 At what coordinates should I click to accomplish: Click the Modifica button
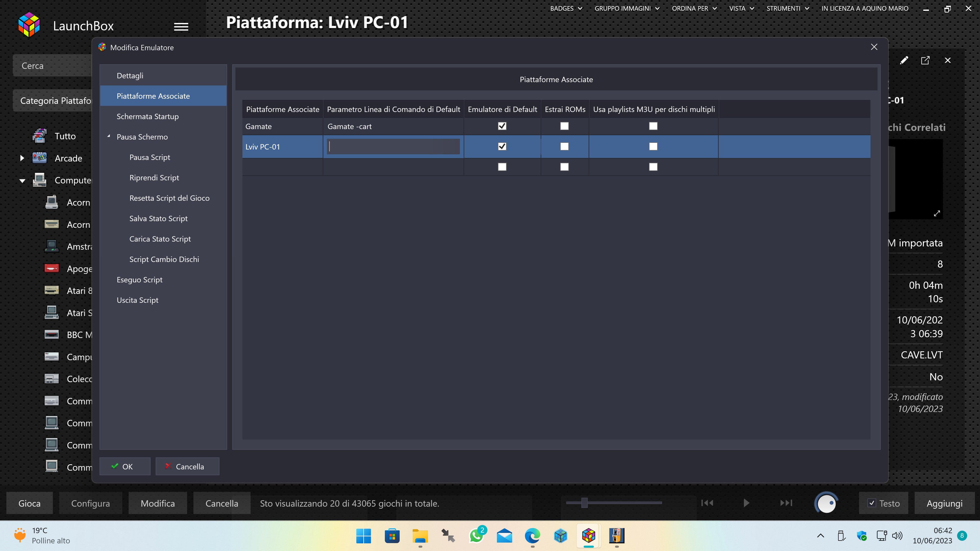157,503
